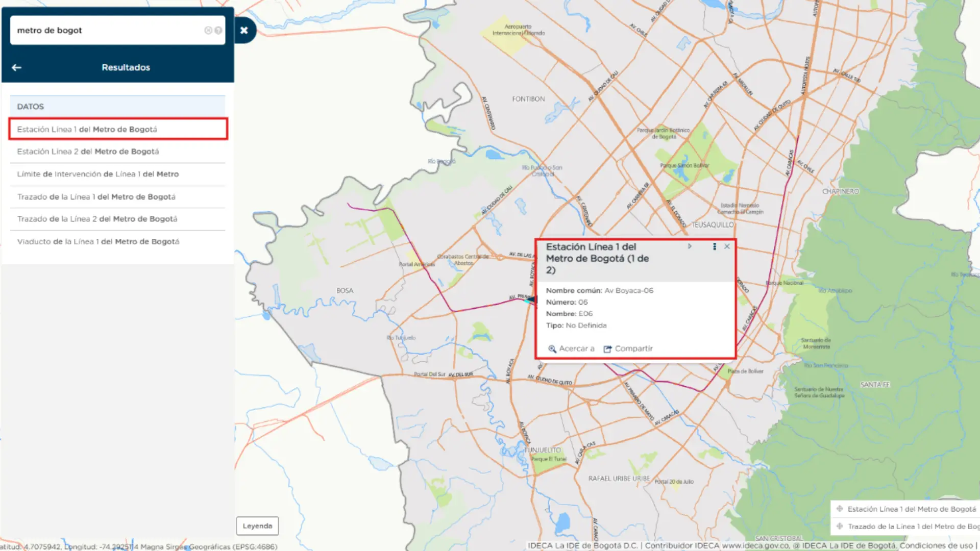Open Trazado de la Línea 1 result
The image size is (980, 551).
[118, 196]
